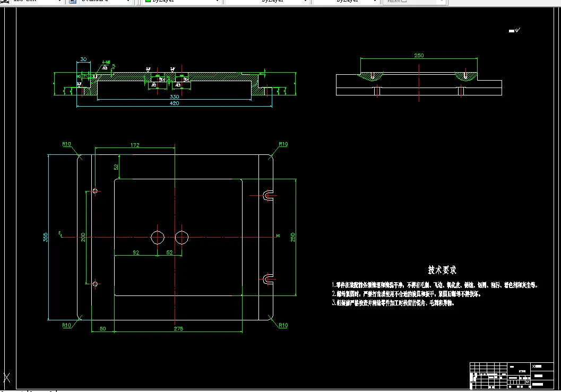Select the right center circle in plan view
Image resolution: width=561 pixels, height=392 pixels.
[182, 237]
